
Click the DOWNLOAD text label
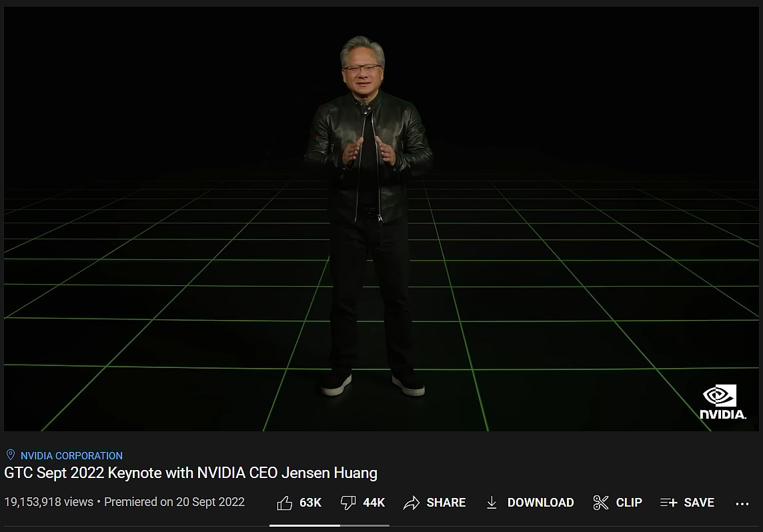540,503
